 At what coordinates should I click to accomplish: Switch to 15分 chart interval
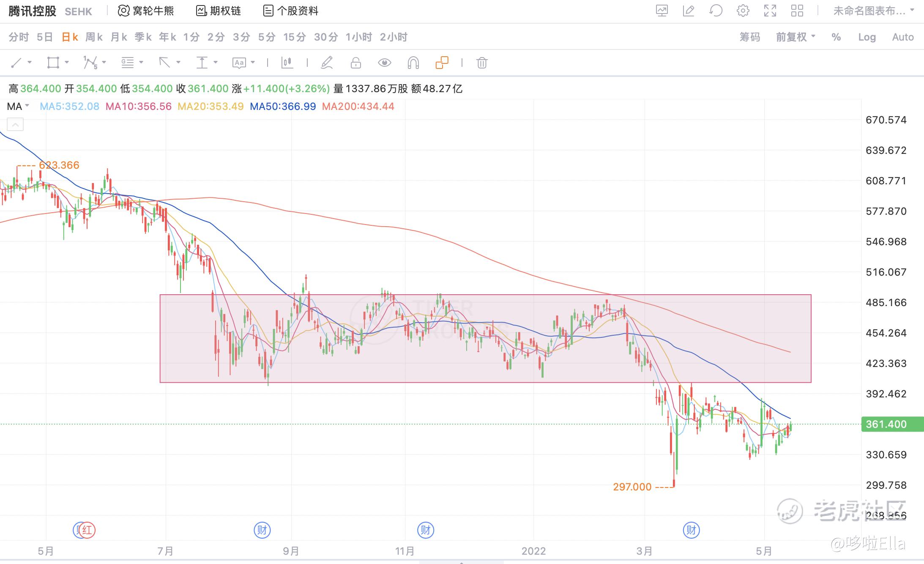(x=295, y=37)
